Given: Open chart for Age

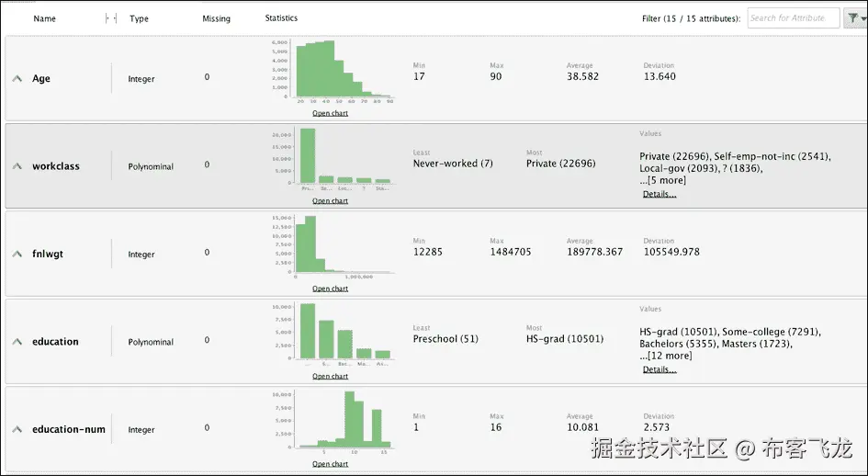Looking at the screenshot, I should (x=330, y=113).
